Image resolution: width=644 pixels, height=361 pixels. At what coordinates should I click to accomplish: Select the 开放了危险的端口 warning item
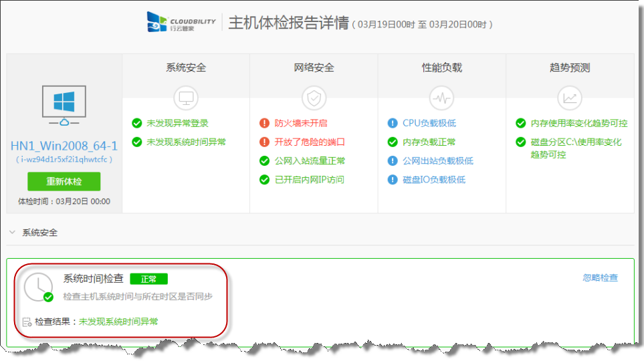coord(310,142)
